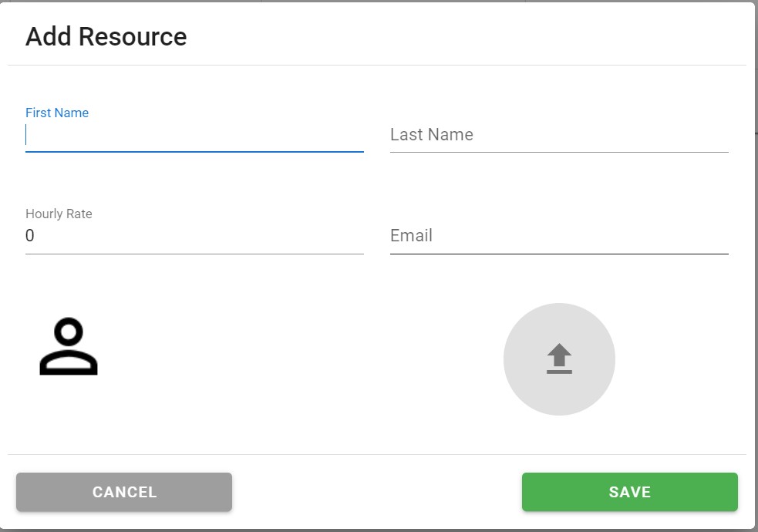Focus the First Name input field
Viewport: 758px width, 532px height.
click(194, 135)
